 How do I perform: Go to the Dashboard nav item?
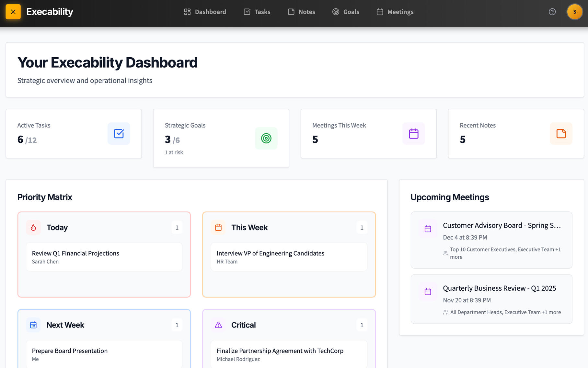pyautogui.click(x=205, y=12)
